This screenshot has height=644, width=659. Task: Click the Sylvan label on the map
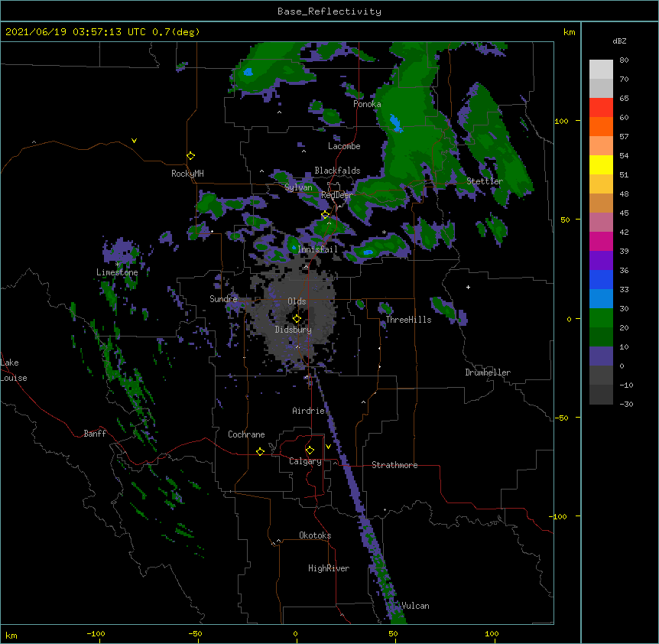coord(298,187)
